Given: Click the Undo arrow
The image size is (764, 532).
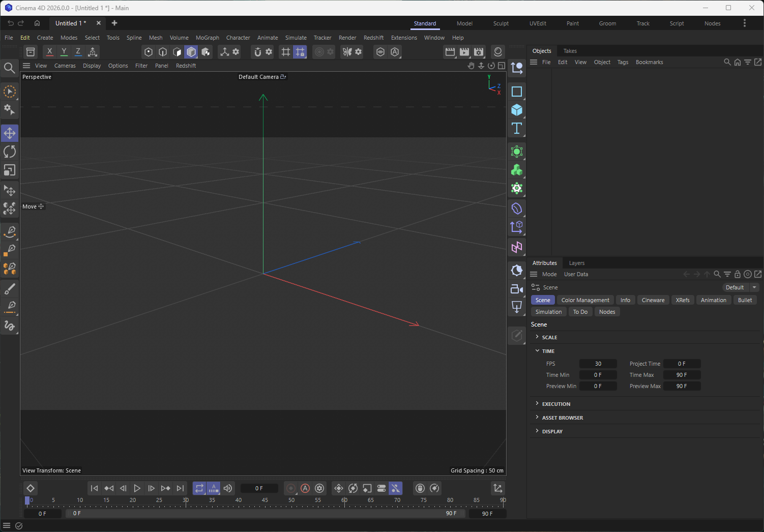Looking at the screenshot, I should click(x=11, y=23).
